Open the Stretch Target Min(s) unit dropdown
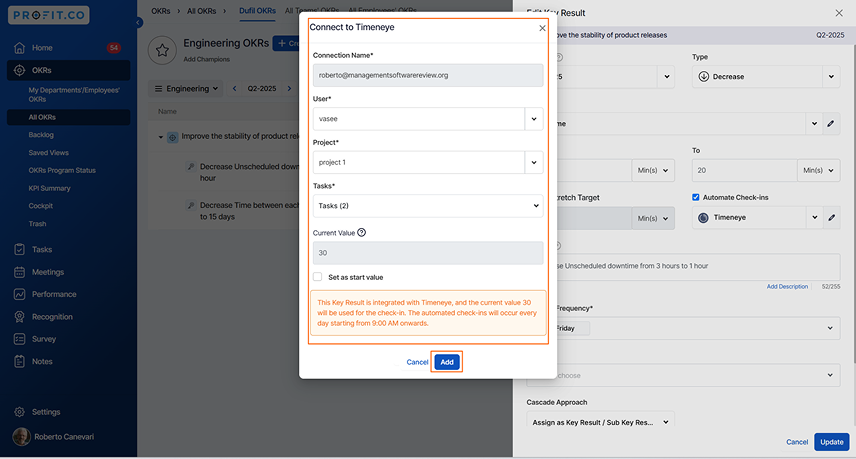The image size is (856, 459). click(x=653, y=218)
